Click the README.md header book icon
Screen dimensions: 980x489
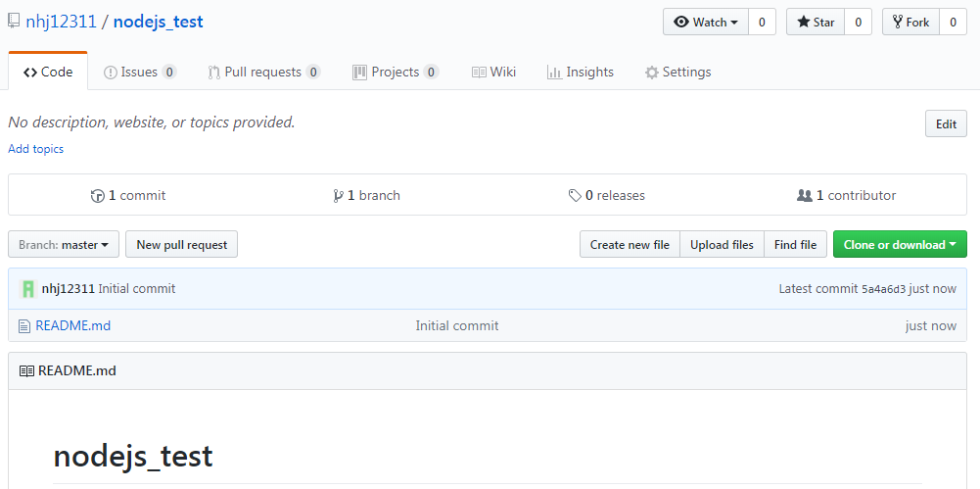[x=26, y=371]
